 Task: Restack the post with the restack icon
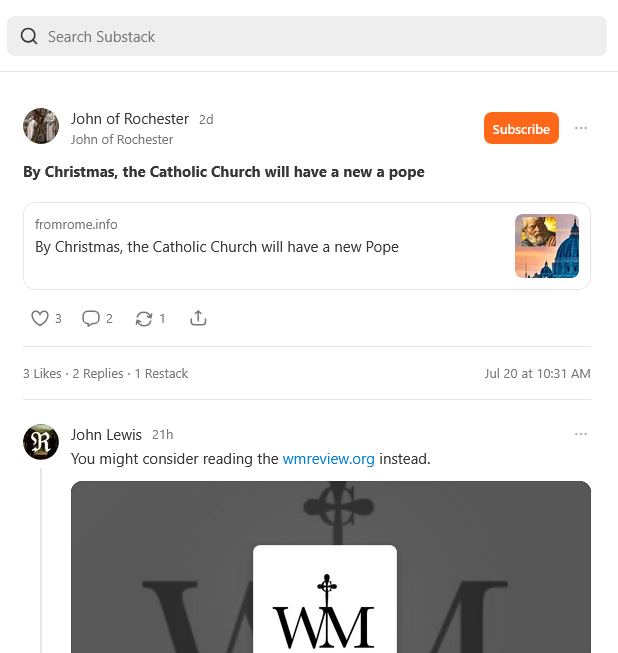144,318
